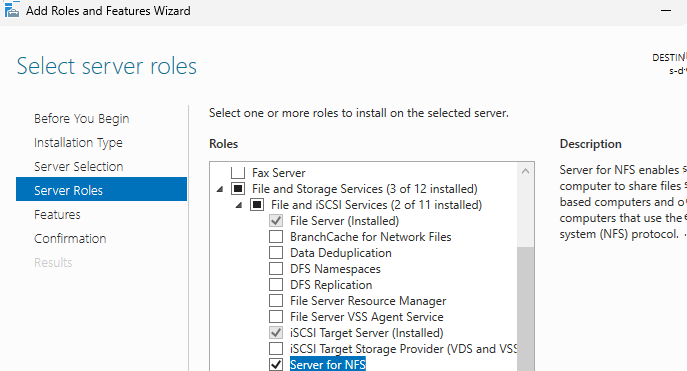Click the Select server roles heading

pyautogui.click(x=107, y=67)
